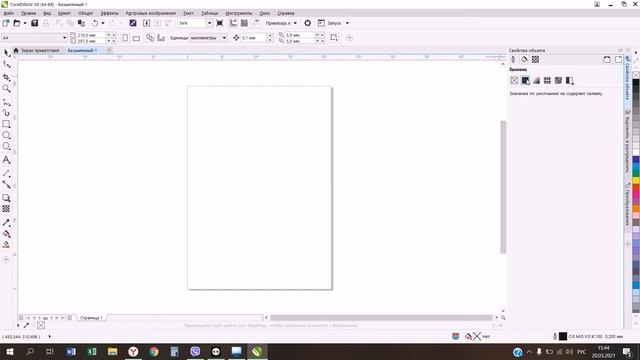Select the Connector line tool

(x=6, y=184)
